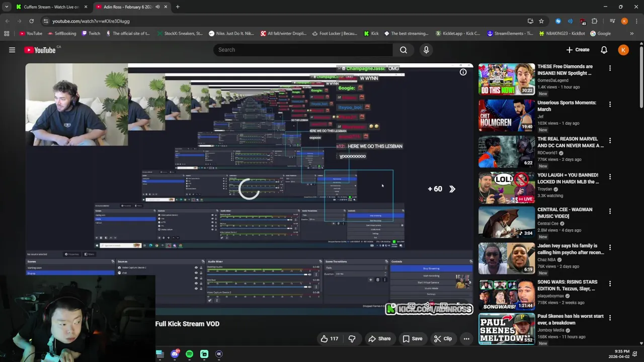View site information icon beside URL
Viewport: 644px width, 362px height.
pyautogui.click(x=46, y=21)
